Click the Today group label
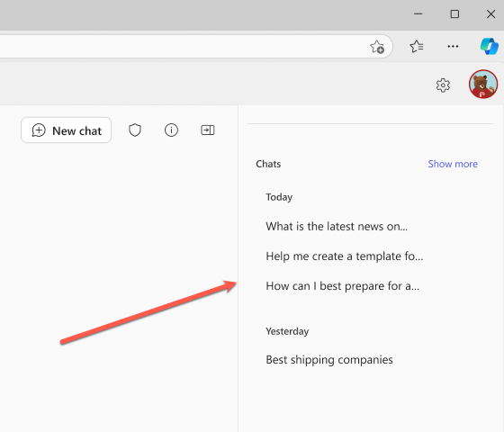This screenshot has height=432, width=504. click(279, 197)
